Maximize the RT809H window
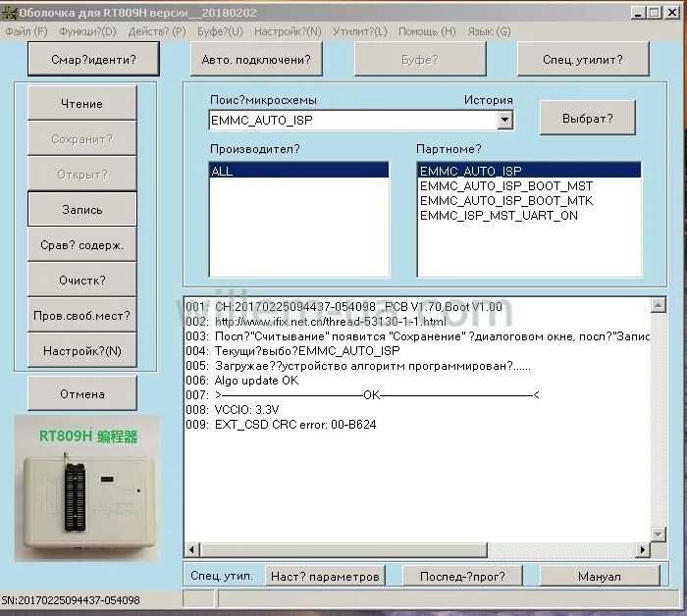Image resolution: width=687 pixels, height=616 pixels. pos(655,13)
